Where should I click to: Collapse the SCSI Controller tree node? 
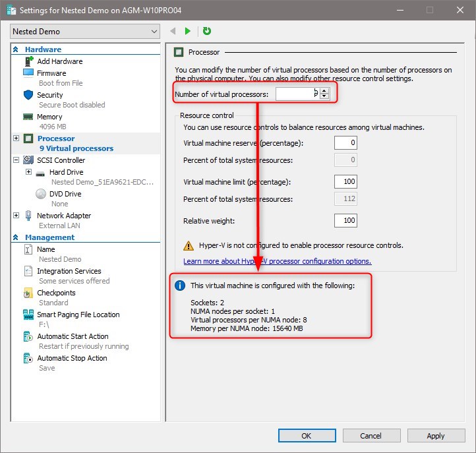tap(16, 160)
